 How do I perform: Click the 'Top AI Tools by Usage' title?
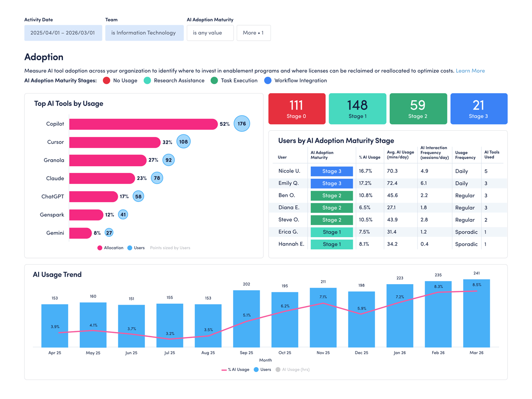pyautogui.click(x=69, y=103)
